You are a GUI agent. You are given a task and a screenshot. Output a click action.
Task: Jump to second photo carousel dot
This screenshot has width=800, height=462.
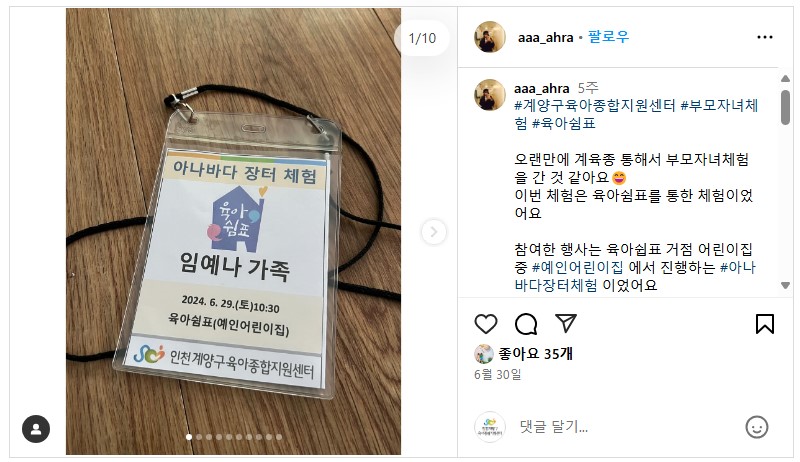tap(199, 437)
